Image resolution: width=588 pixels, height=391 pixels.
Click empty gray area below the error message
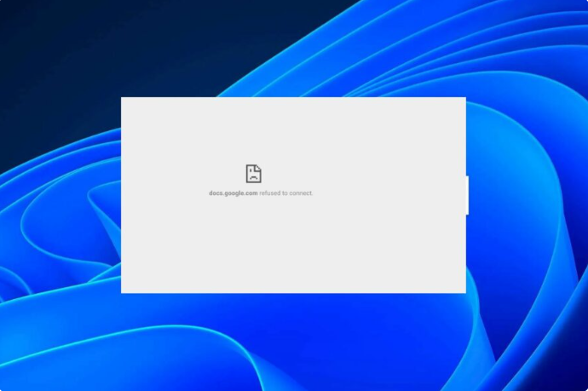pos(262,247)
